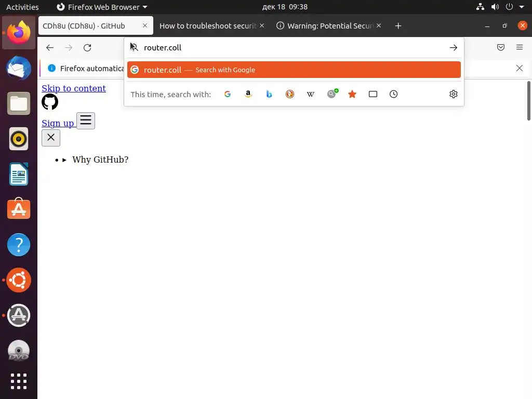Close the Warning Potential Security tab

point(379,25)
